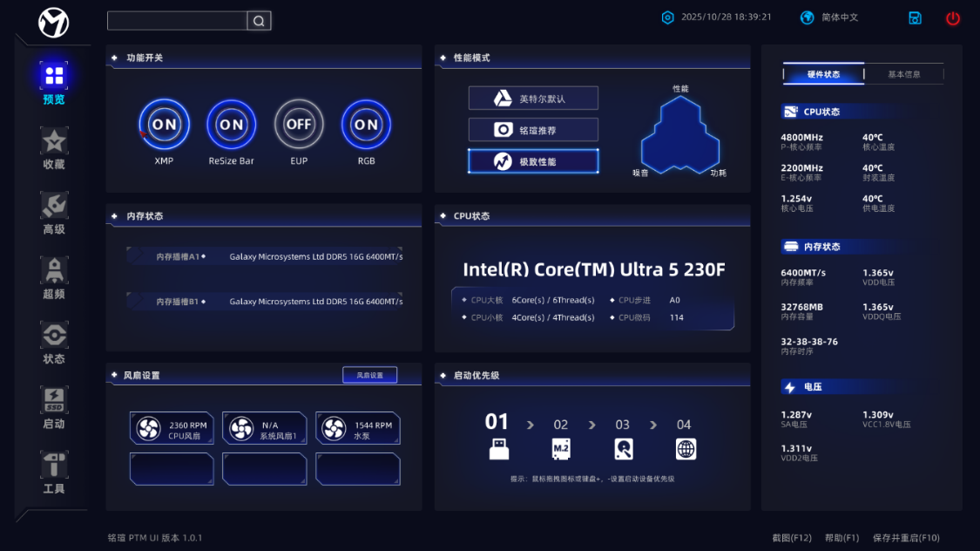The width and height of the screenshot is (980, 551).
Task: Click the 6Core(s) / 6Thread(s) value
Action: [553, 300]
